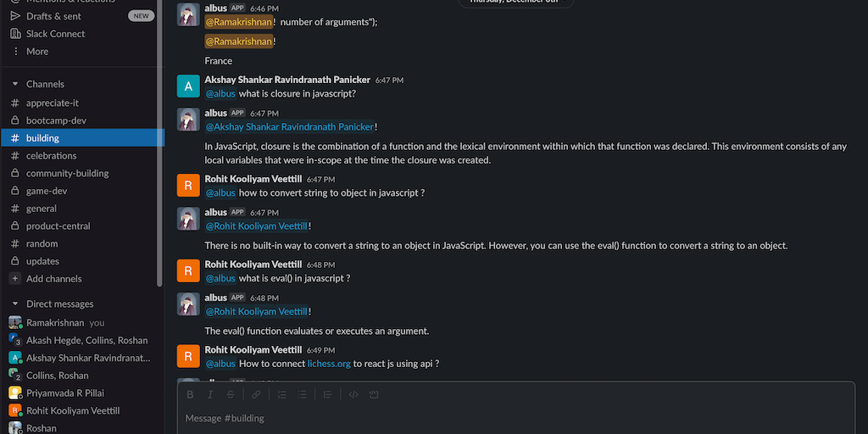The width and height of the screenshot is (868, 434).
Task: Open Drafts & sent
Action: [54, 16]
